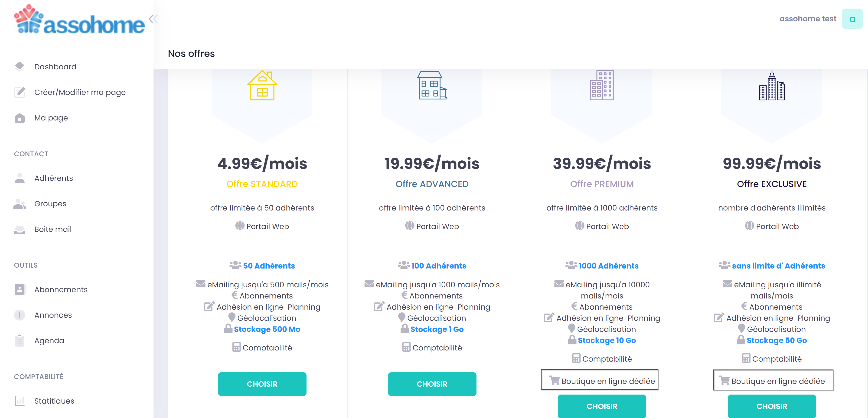
Task: Click the Boite mail inbox icon
Action: [x=20, y=229]
